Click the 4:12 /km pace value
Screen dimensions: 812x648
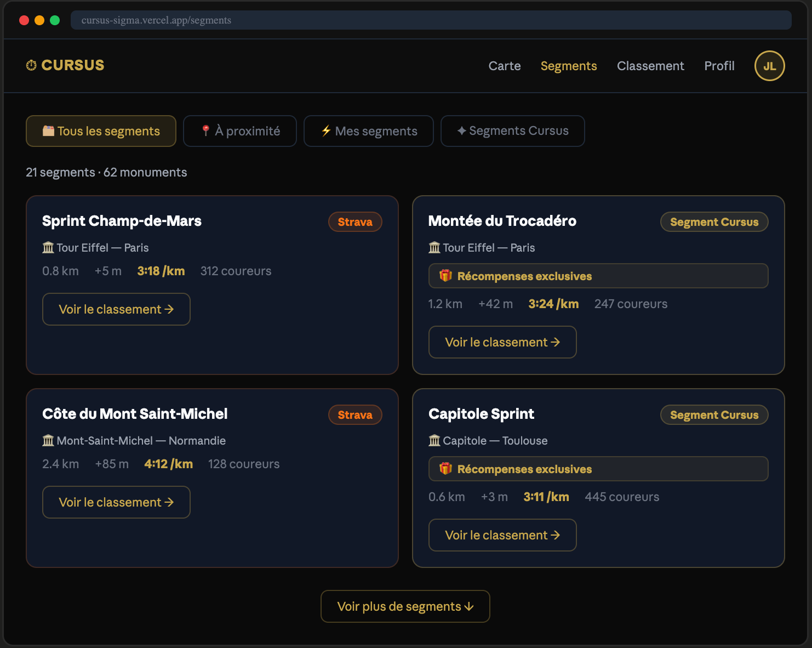point(168,464)
